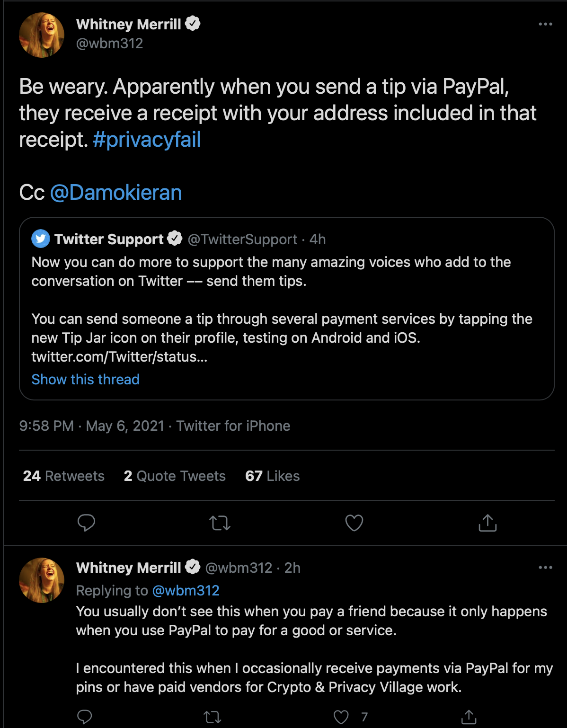View the 24 Retweets list
567x728 pixels.
[64, 476]
